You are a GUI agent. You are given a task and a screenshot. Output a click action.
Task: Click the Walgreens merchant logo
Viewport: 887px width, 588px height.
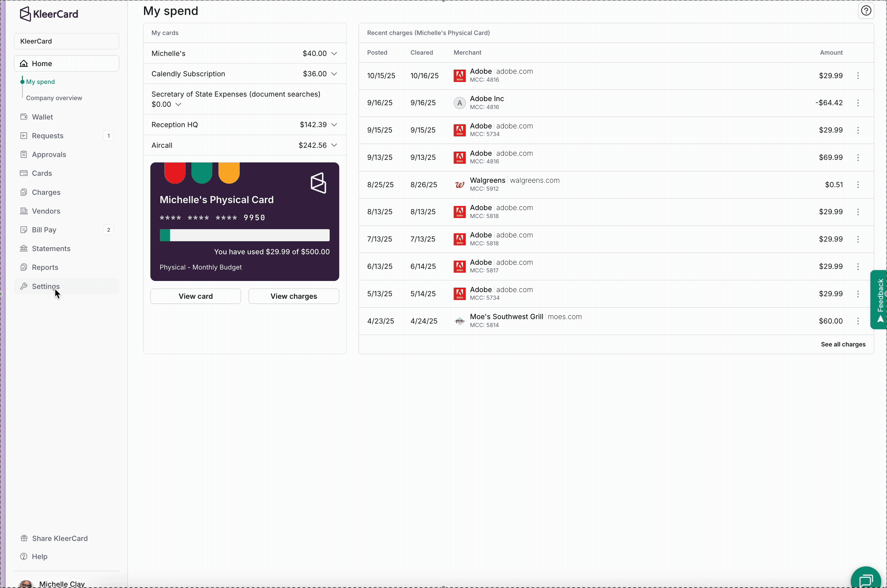(x=459, y=184)
